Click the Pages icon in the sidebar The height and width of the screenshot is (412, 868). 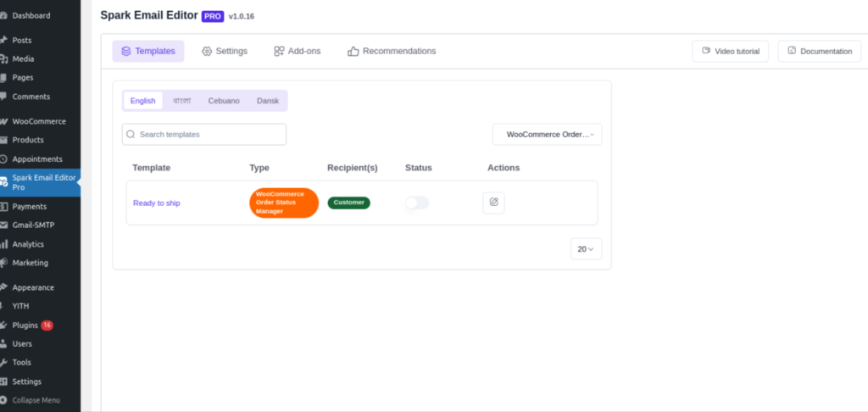click(3, 77)
